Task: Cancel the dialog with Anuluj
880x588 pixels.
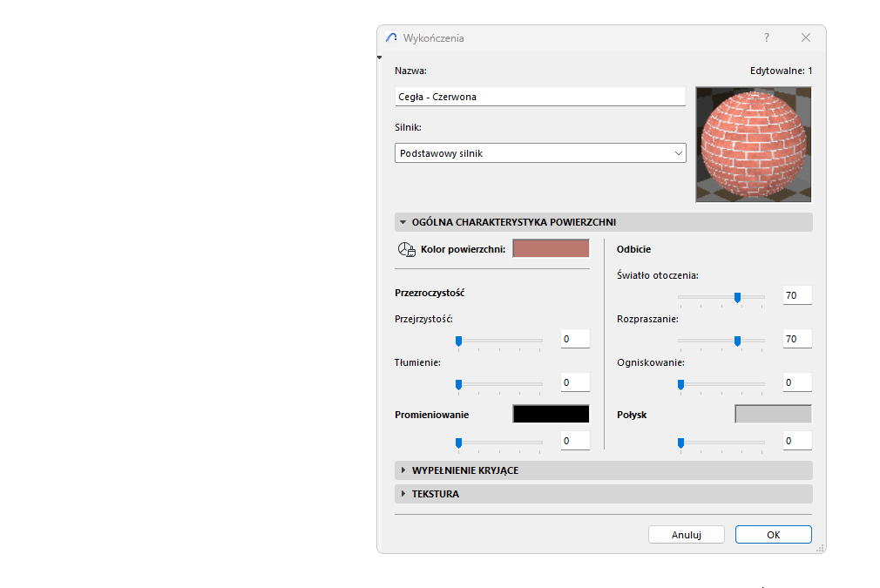Action: coord(686,534)
